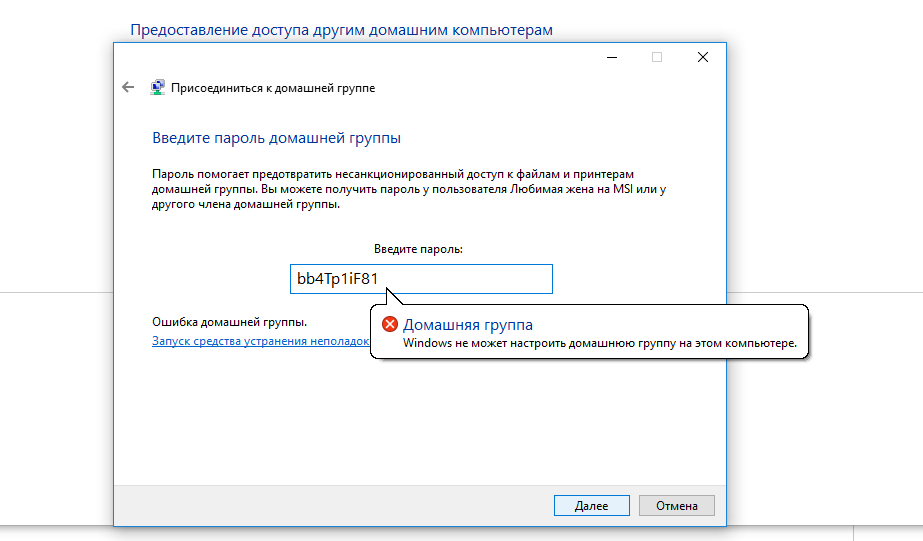Click the Ошибка домашней группы message
This screenshot has height=541, width=923.
coord(230,322)
